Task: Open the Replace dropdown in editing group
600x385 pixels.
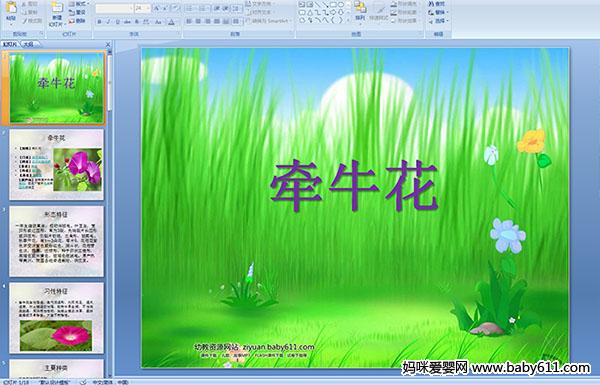Action: pyautogui.click(x=439, y=12)
